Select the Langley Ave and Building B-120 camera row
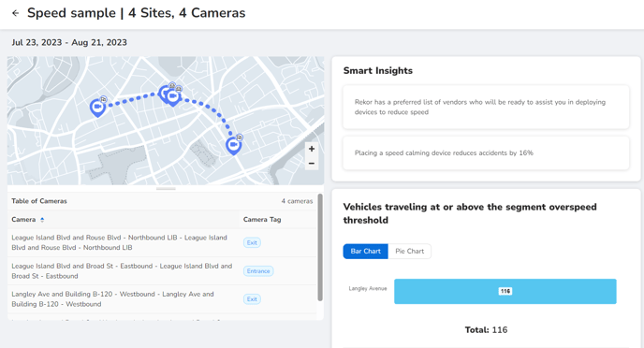 (x=162, y=299)
